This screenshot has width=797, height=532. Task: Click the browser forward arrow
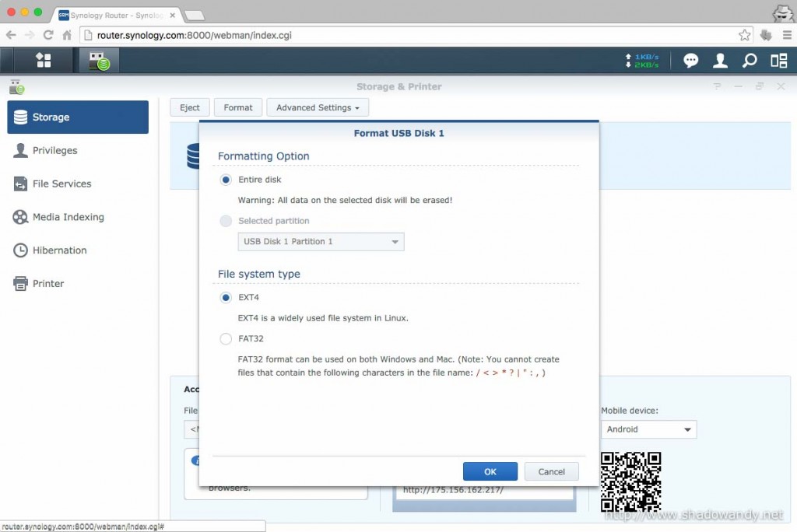[x=30, y=35]
